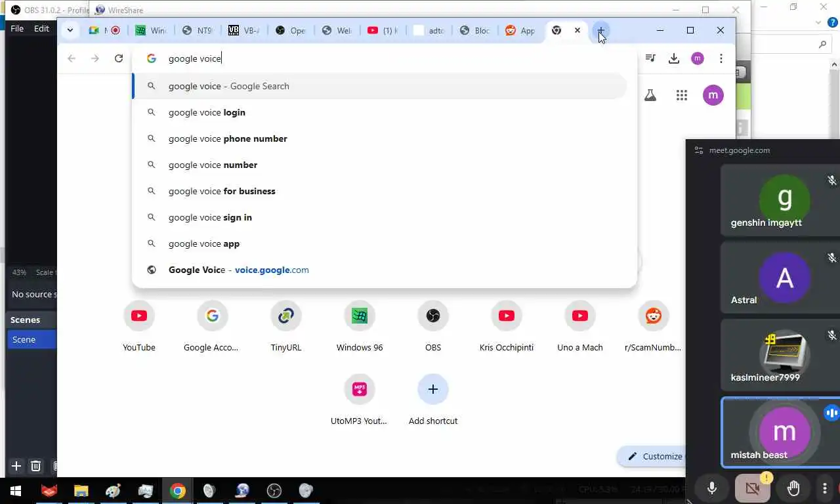Open Chrome profile avatar in toolbar
The image size is (840, 504).
(x=698, y=58)
